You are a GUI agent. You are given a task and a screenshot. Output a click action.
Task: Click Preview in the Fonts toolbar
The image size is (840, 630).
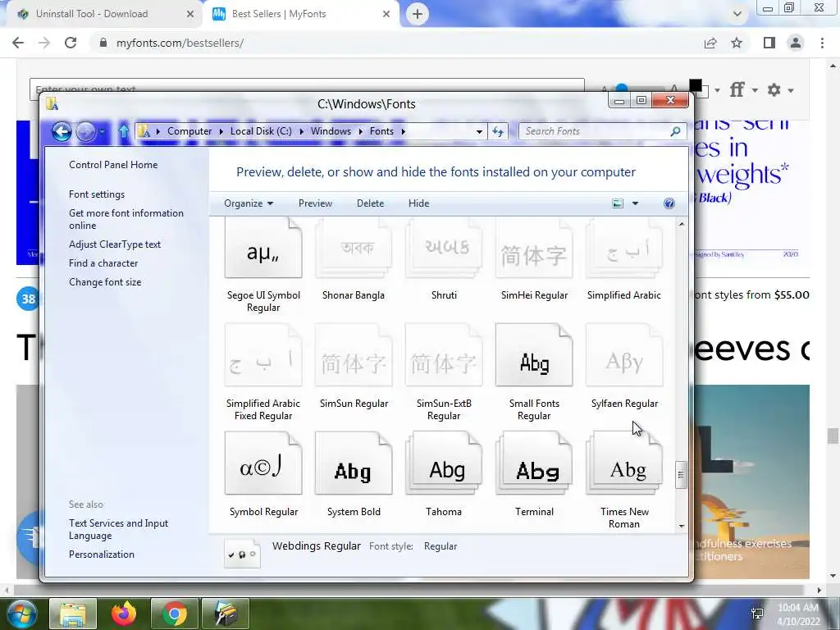[315, 203]
